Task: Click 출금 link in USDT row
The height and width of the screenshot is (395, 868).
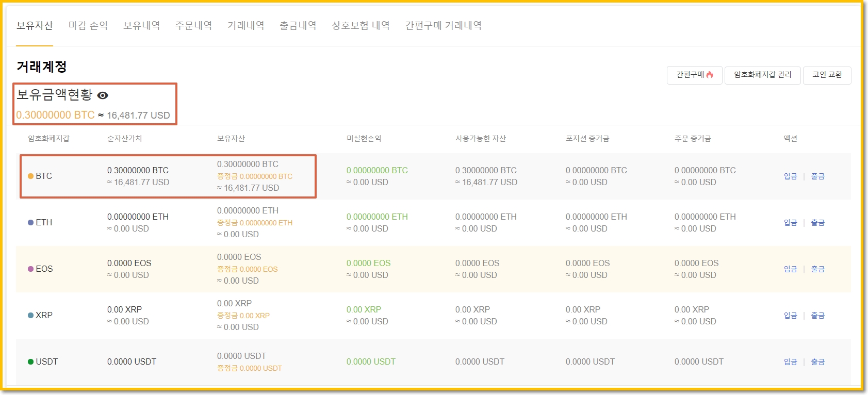Action: (x=817, y=362)
